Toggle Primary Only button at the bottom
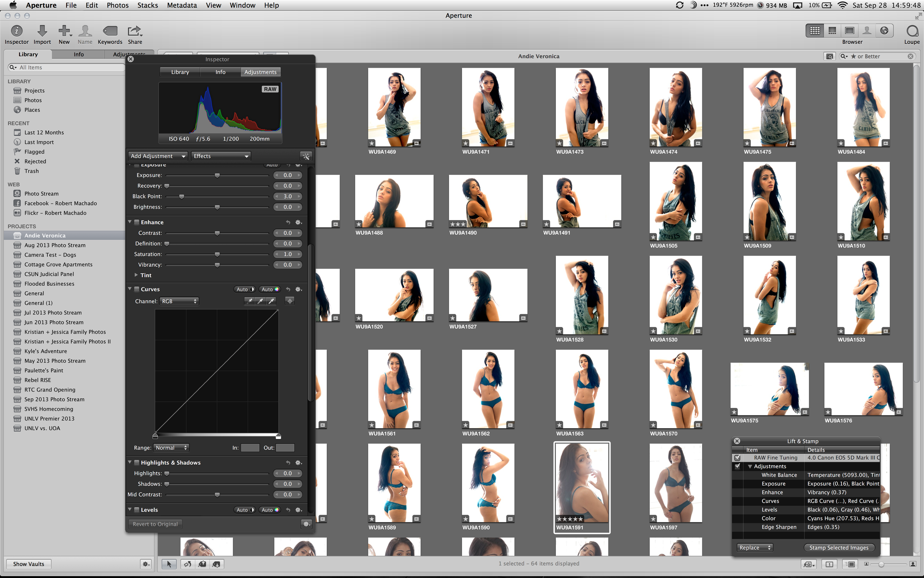 click(829, 564)
